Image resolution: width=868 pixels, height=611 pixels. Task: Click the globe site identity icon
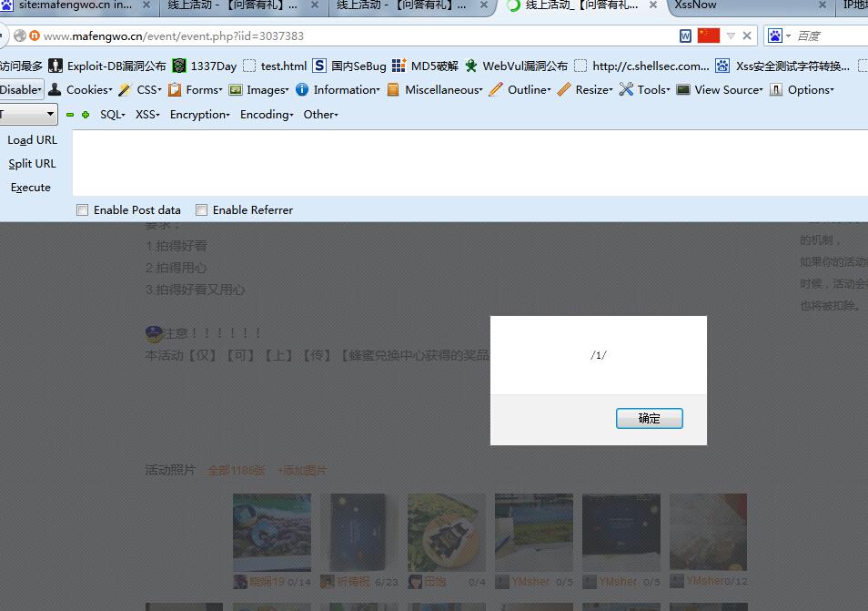click(20, 36)
